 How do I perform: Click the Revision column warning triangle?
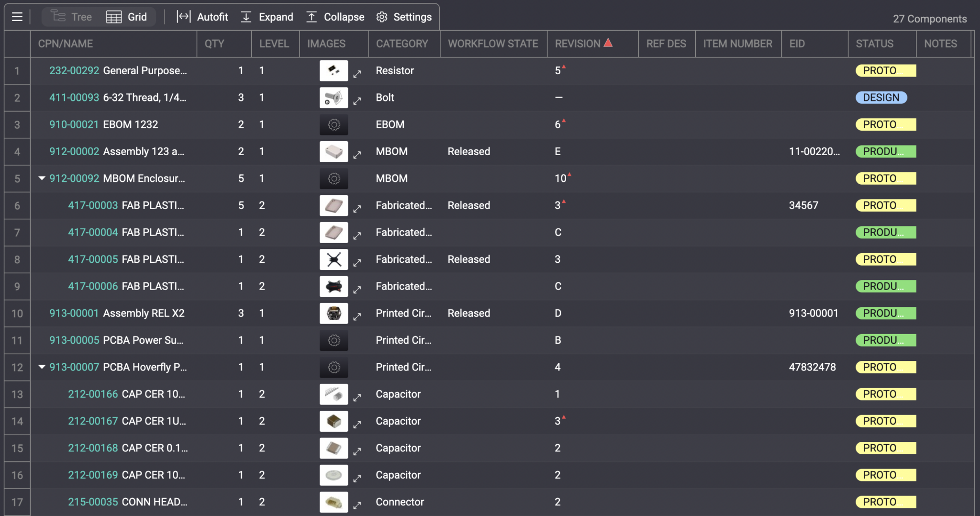coord(608,43)
